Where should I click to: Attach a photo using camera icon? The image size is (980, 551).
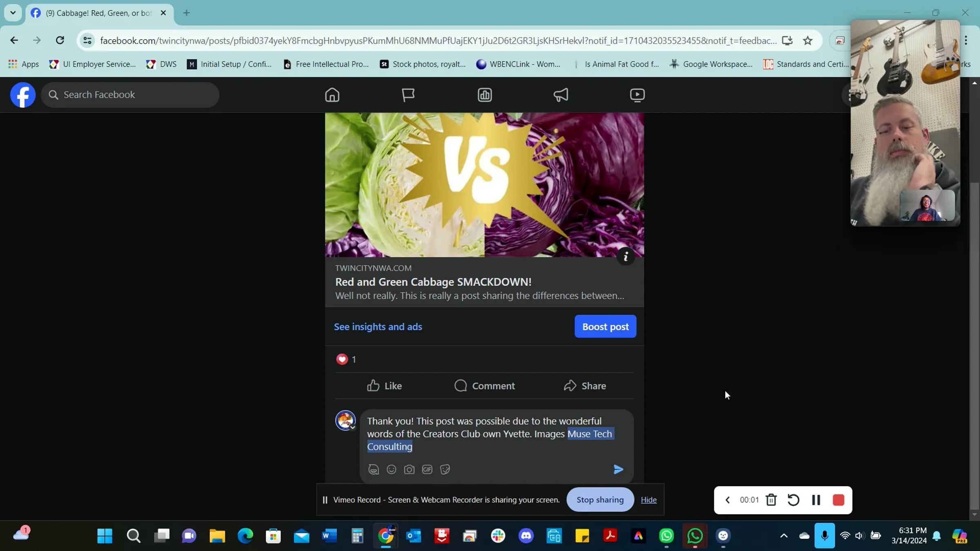[409, 469]
